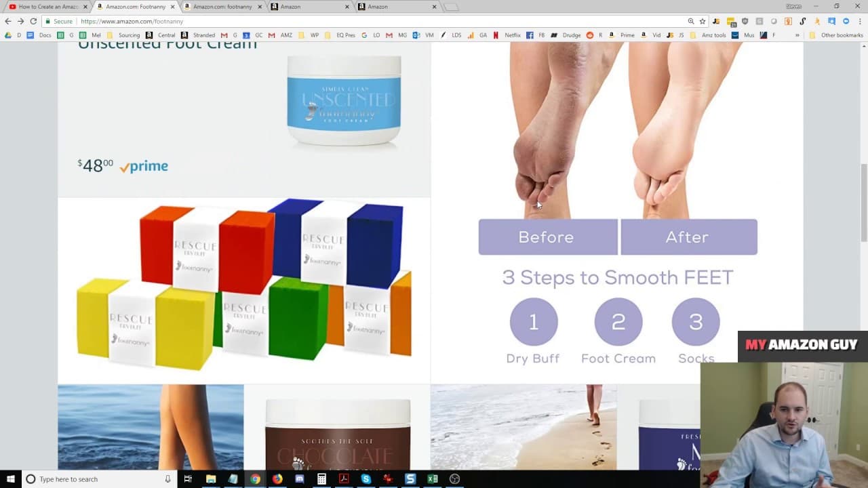Click the Cortana microphone icon
The height and width of the screenshot is (488, 868).
coord(167,479)
